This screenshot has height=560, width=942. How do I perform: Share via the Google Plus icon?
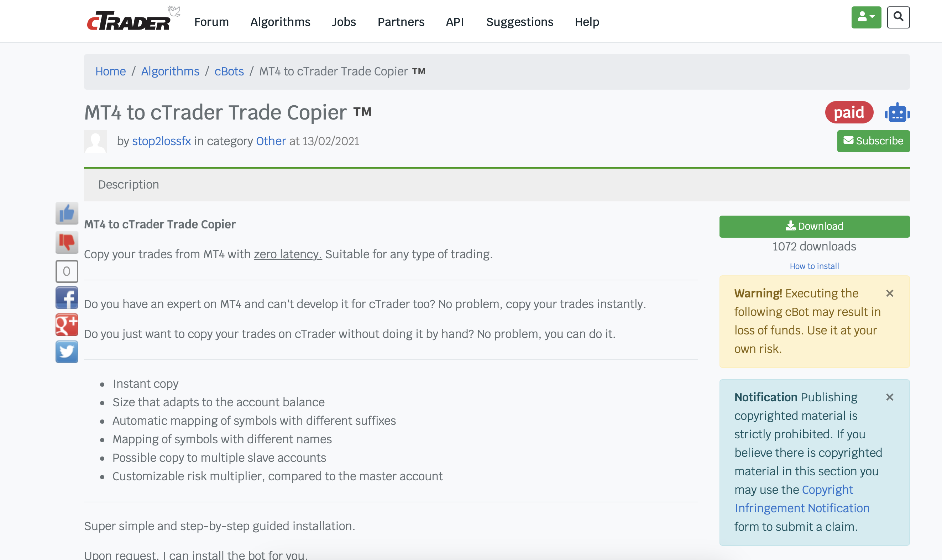coord(67,325)
